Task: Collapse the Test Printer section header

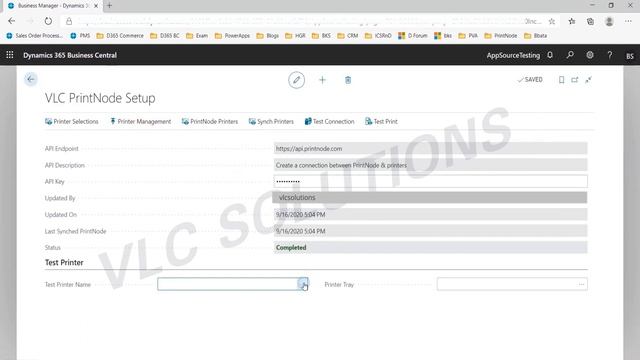Action: tap(64, 262)
